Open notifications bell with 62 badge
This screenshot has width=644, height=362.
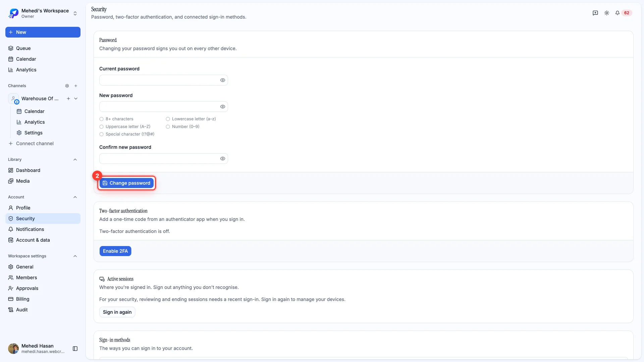624,13
